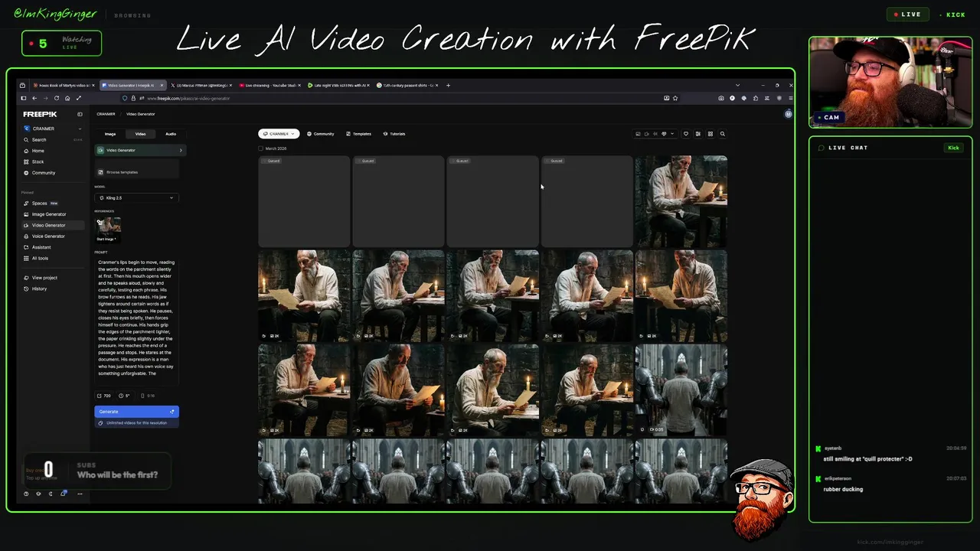Open the gallery filter sliders icon
The height and width of the screenshot is (551, 980).
coord(698,134)
